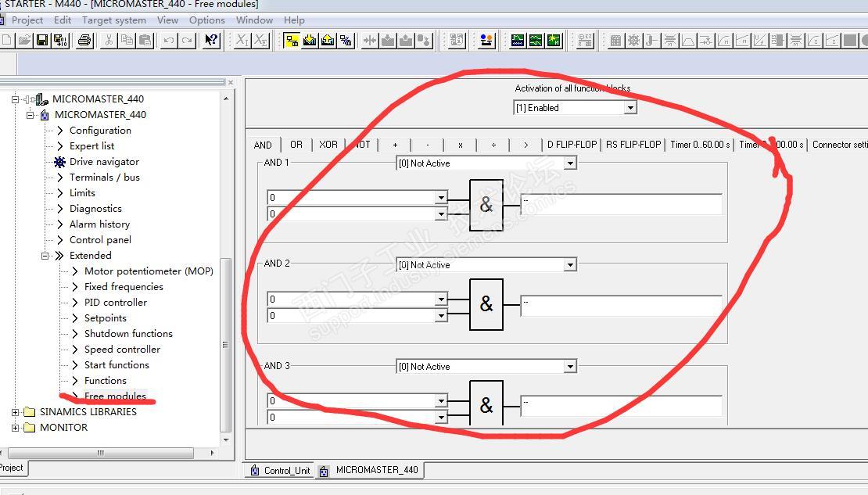The width and height of the screenshot is (868, 495).
Task: Activate the context help pointer icon
Action: [x=211, y=41]
